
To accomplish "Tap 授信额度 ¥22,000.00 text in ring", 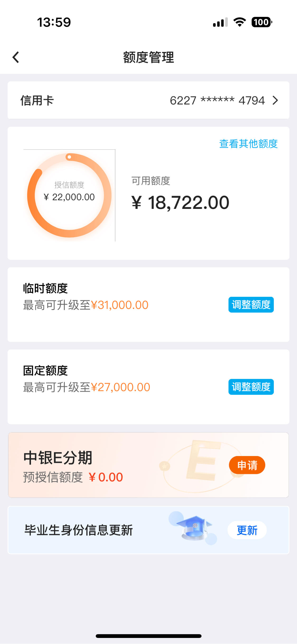I will pyautogui.click(x=69, y=191).
